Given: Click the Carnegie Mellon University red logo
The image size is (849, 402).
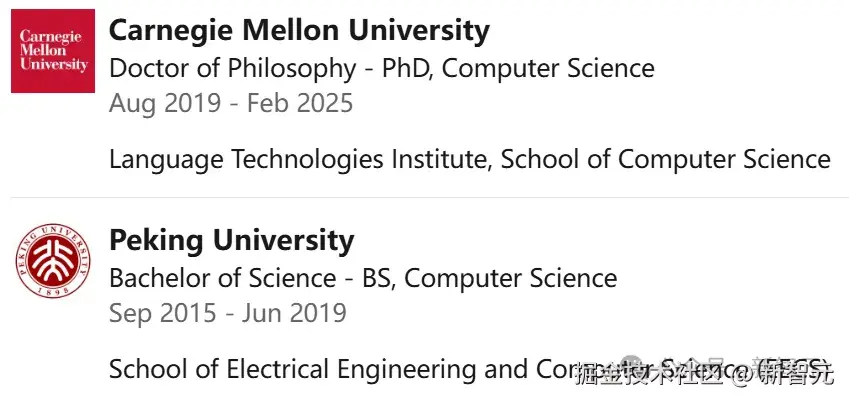Looking at the screenshot, I should 53,51.
